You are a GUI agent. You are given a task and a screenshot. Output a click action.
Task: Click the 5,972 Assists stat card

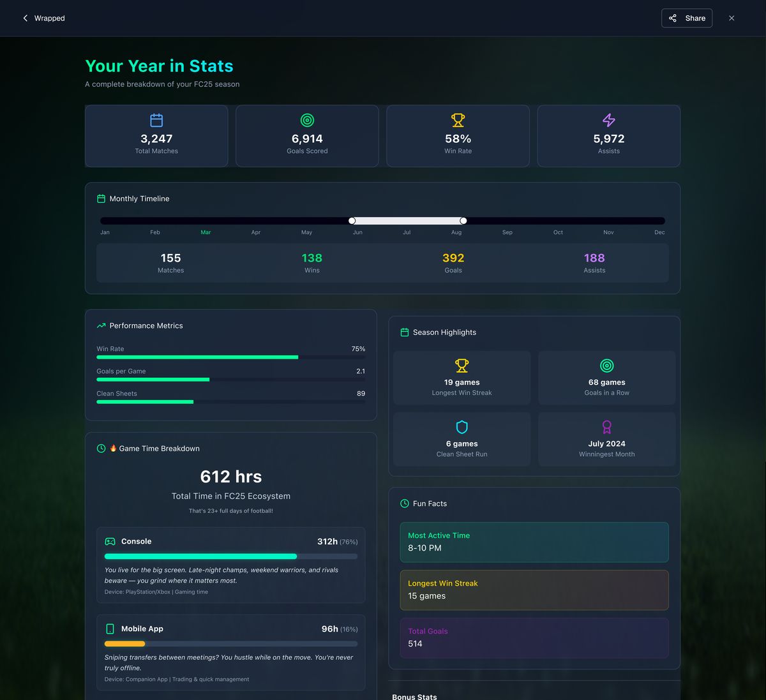tap(609, 136)
